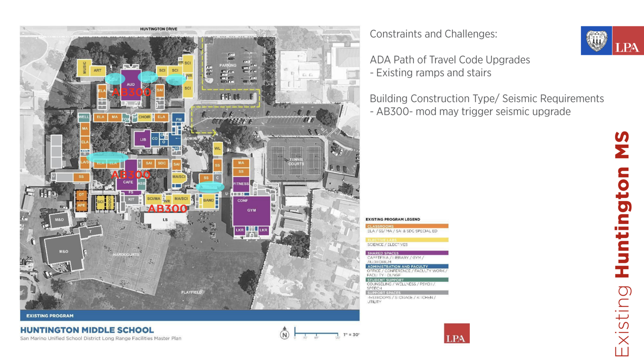Click the north compass arrow indicator
Viewport: 644px width, 362px height.
(x=285, y=334)
